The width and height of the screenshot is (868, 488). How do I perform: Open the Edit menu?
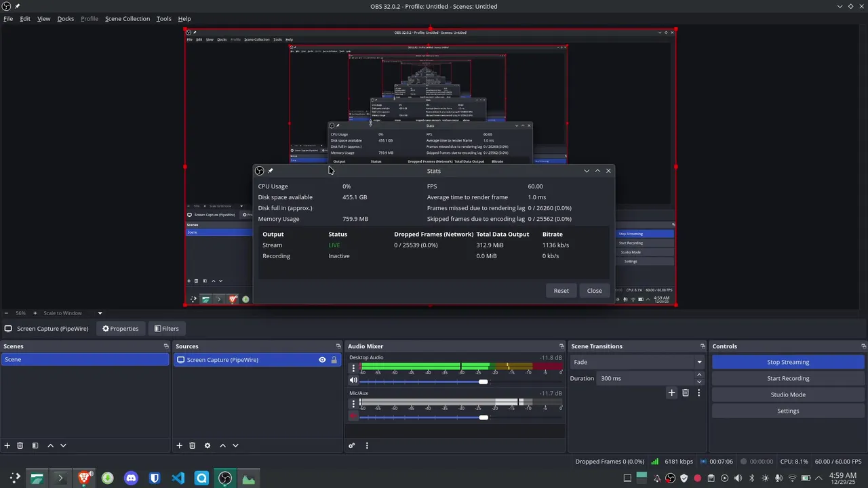pyautogui.click(x=25, y=19)
